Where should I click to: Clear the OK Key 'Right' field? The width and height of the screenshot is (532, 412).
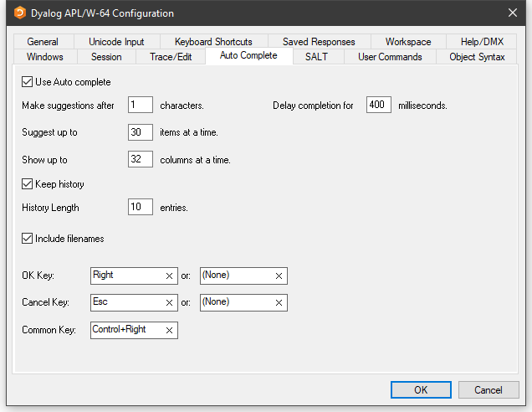(169, 276)
